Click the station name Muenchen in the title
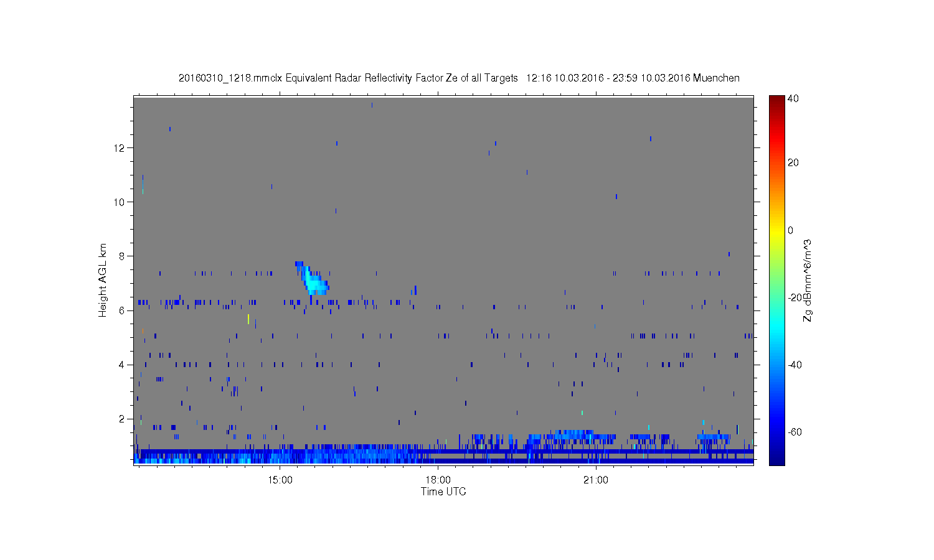 click(x=716, y=78)
